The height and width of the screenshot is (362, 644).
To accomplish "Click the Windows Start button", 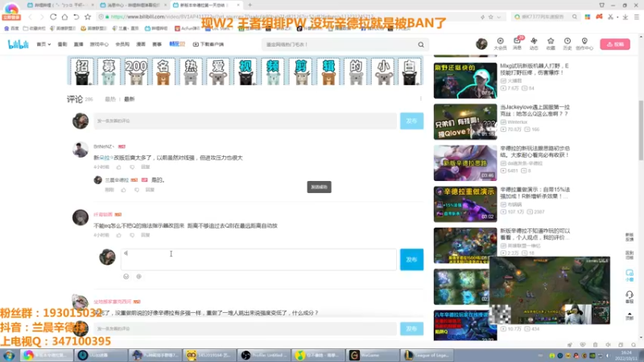I will coord(9,355).
